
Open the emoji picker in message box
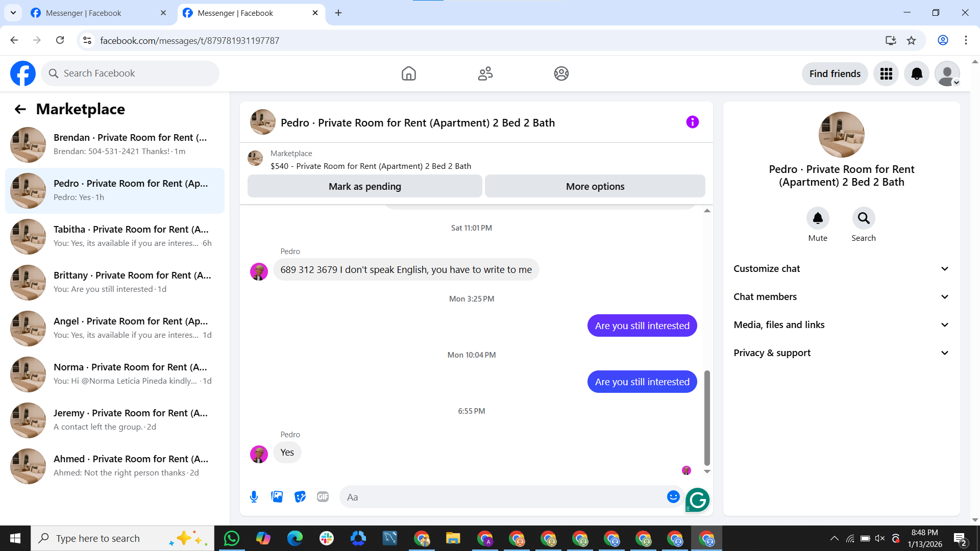(x=673, y=497)
